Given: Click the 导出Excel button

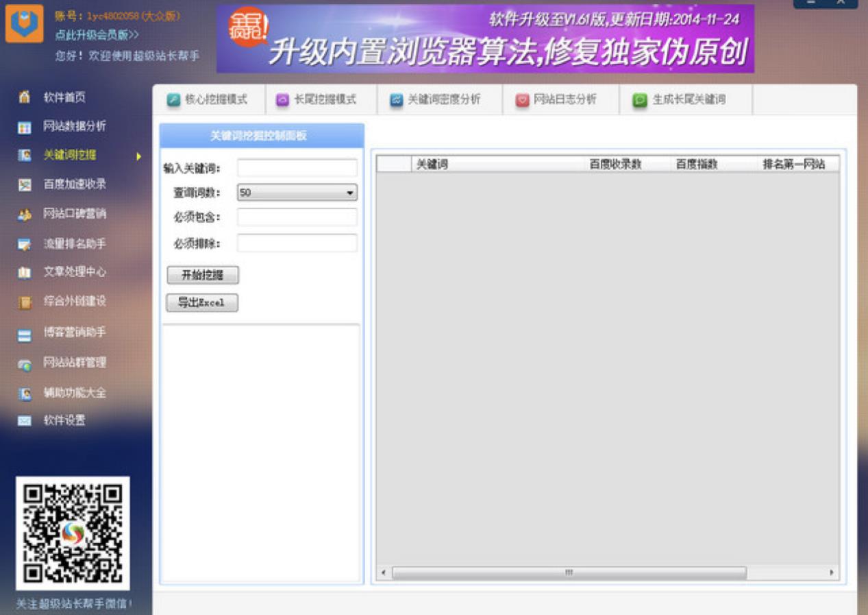Looking at the screenshot, I should (202, 303).
